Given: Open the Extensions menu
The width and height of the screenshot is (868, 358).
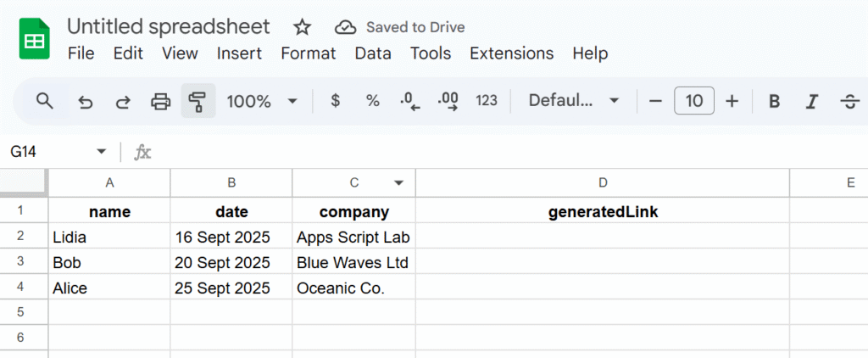Looking at the screenshot, I should click(x=511, y=53).
